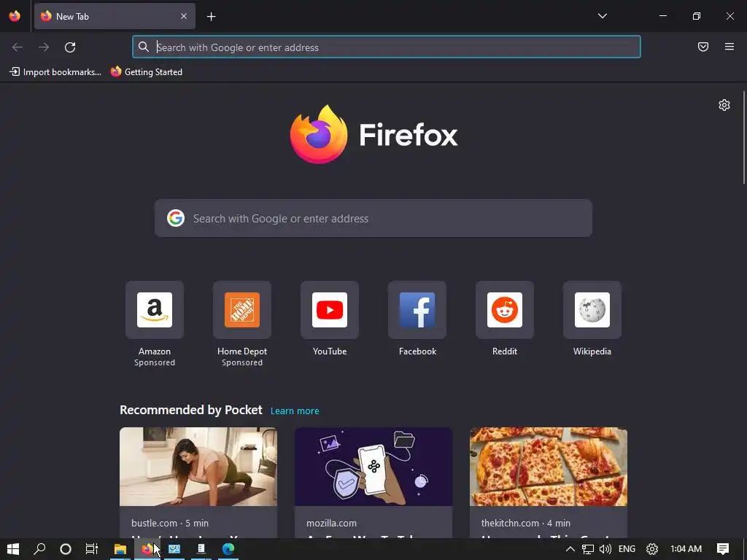
Task: Open the Action Center notifications icon
Action: 723,549
